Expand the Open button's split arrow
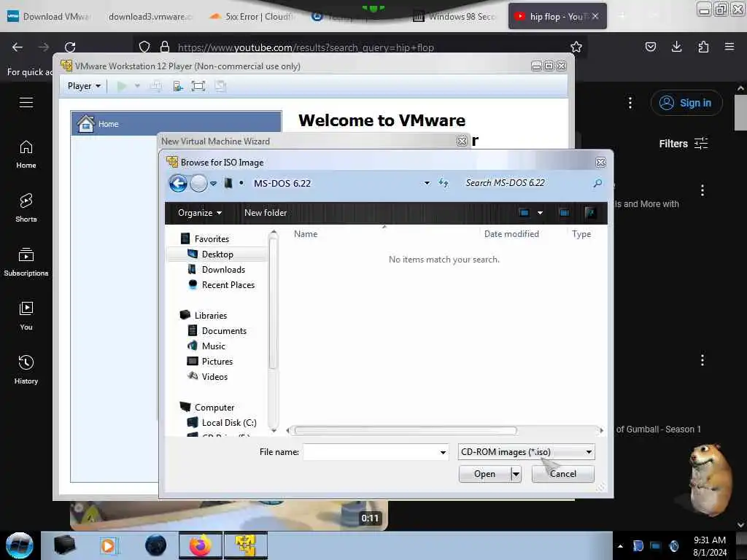Screen dimensions: 747x560 click(516, 474)
